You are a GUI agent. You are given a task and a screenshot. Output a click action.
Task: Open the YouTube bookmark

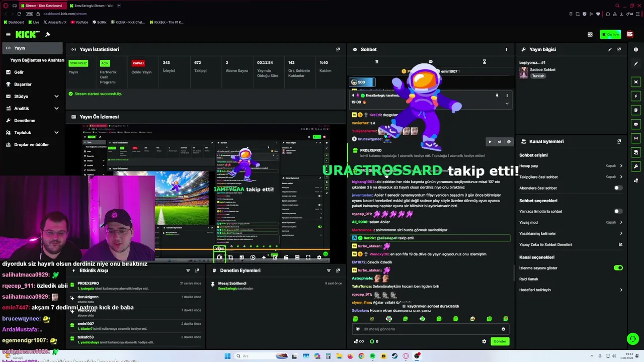pos(79,22)
